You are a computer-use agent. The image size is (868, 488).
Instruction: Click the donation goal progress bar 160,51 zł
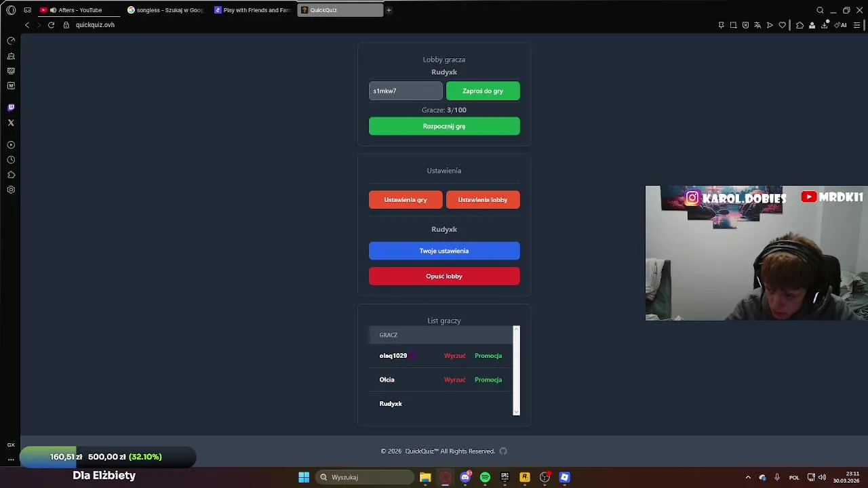108,457
